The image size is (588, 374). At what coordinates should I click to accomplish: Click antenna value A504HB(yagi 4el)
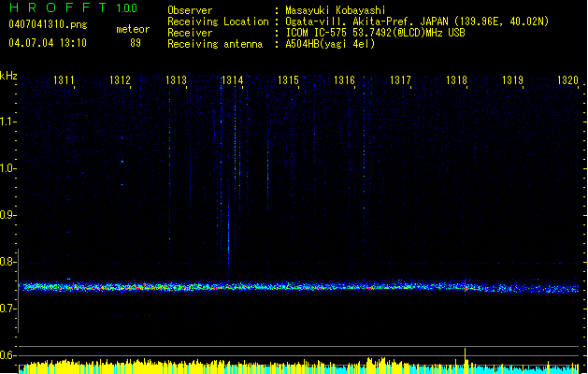(x=330, y=44)
